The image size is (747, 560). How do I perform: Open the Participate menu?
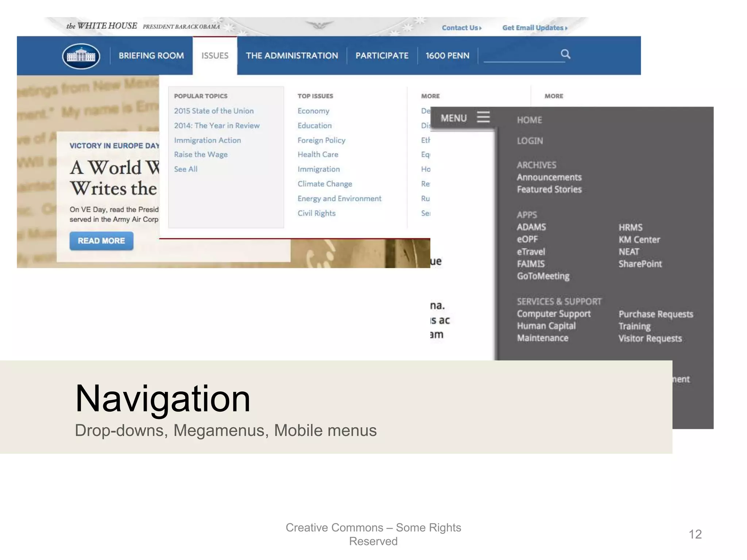point(382,55)
